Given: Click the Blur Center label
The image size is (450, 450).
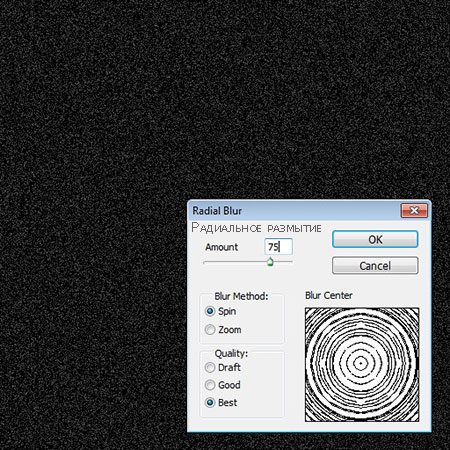Looking at the screenshot, I should [x=329, y=295].
